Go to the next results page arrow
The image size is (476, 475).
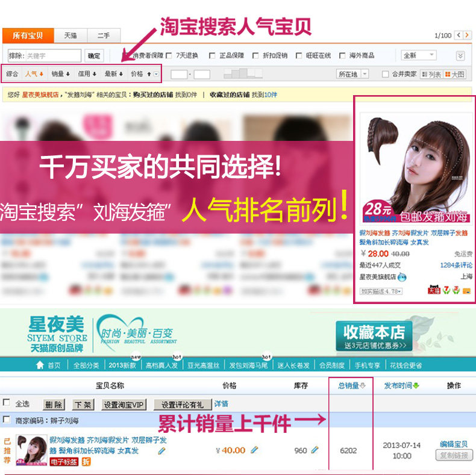click(467, 35)
